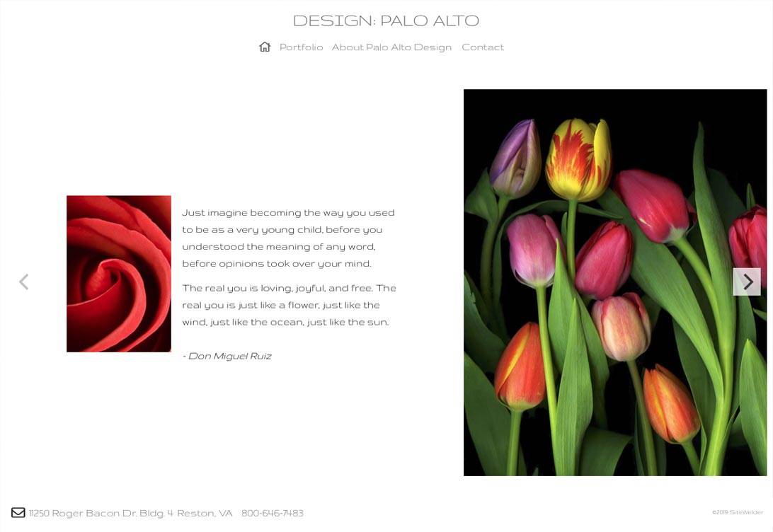Click the 800-646-7483 phone number
This screenshot has height=532, width=773.
pyautogui.click(x=273, y=514)
